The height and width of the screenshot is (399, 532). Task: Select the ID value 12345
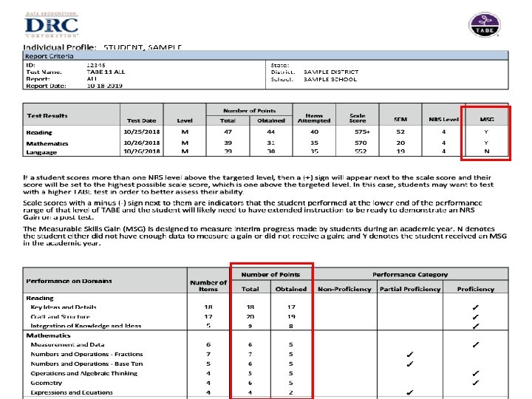(96, 65)
